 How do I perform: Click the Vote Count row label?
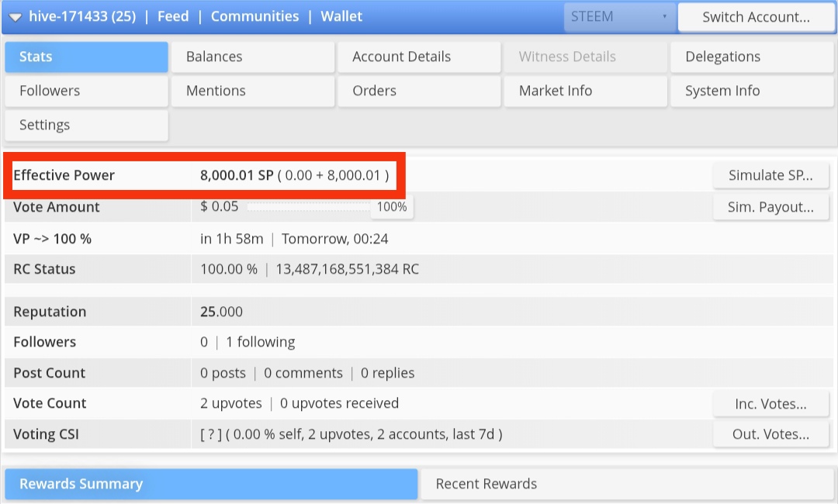(50, 404)
